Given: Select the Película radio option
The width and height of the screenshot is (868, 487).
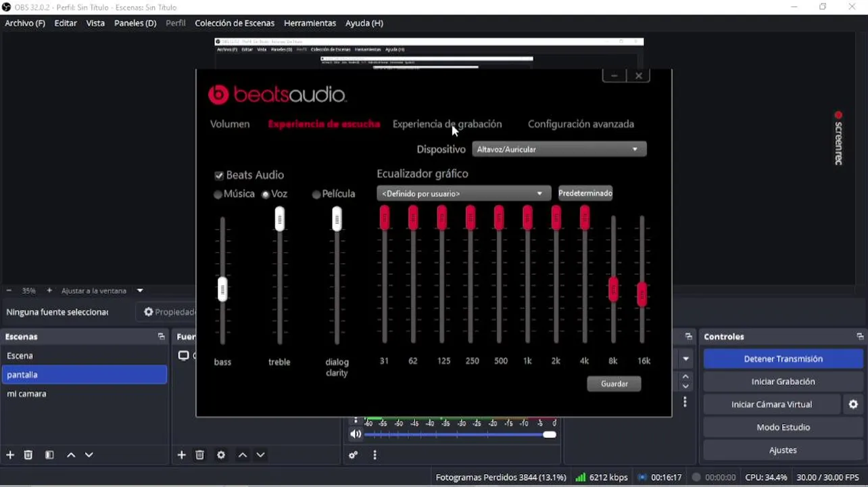Looking at the screenshot, I should tap(316, 195).
